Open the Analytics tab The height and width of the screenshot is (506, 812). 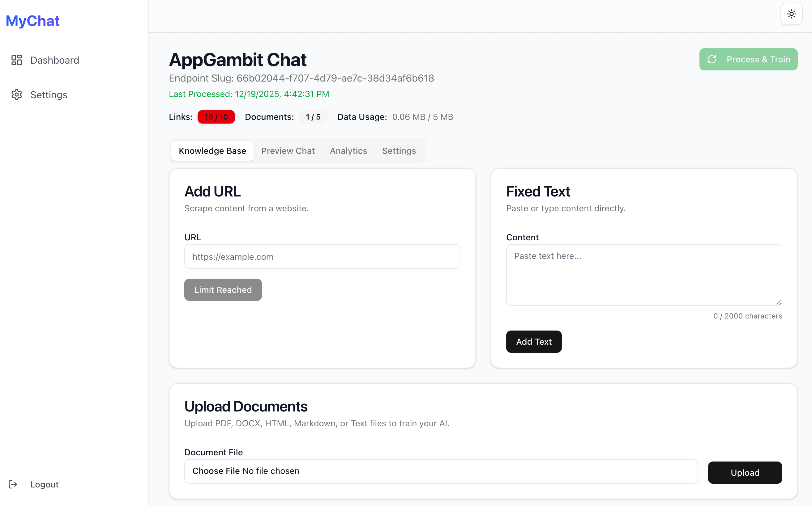click(348, 151)
